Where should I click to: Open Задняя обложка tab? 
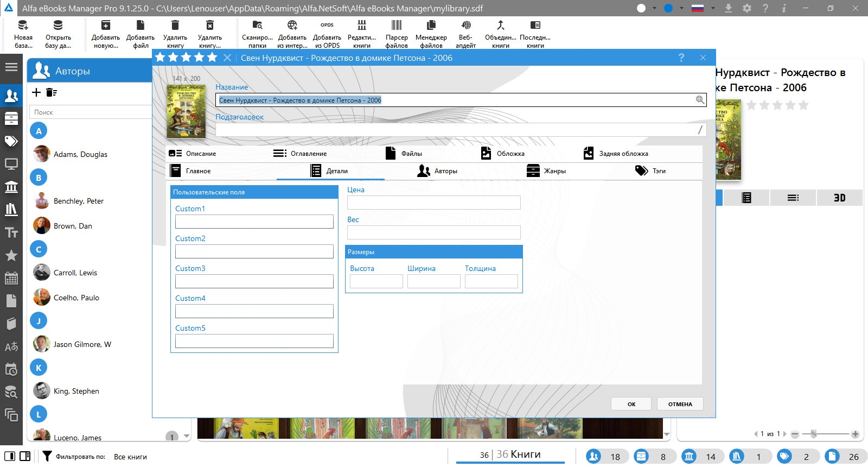[616, 154]
